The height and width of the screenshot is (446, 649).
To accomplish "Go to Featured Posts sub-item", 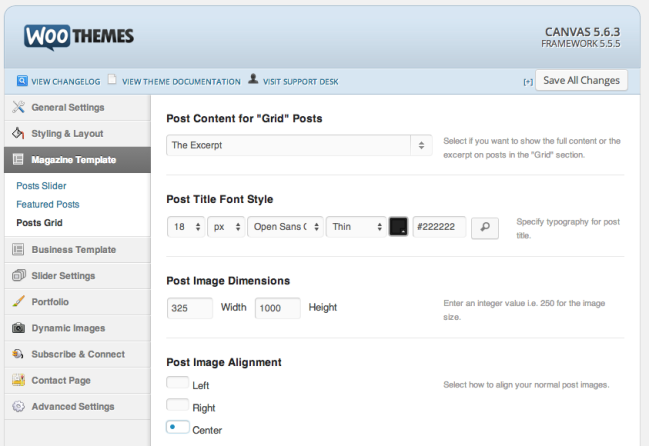I will (x=48, y=204).
